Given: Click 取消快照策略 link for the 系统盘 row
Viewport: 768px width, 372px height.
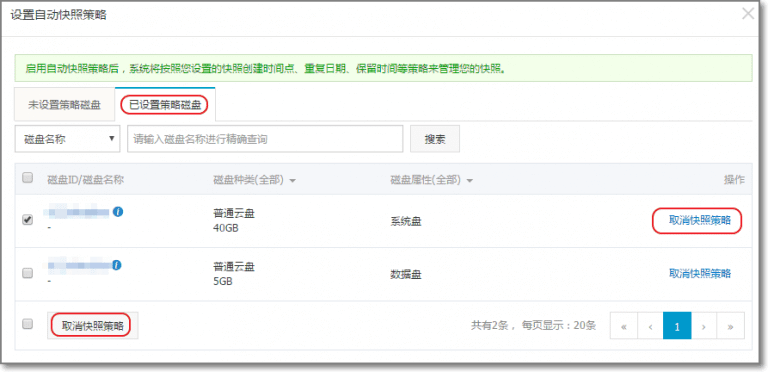Looking at the screenshot, I should [x=700, y=220].
